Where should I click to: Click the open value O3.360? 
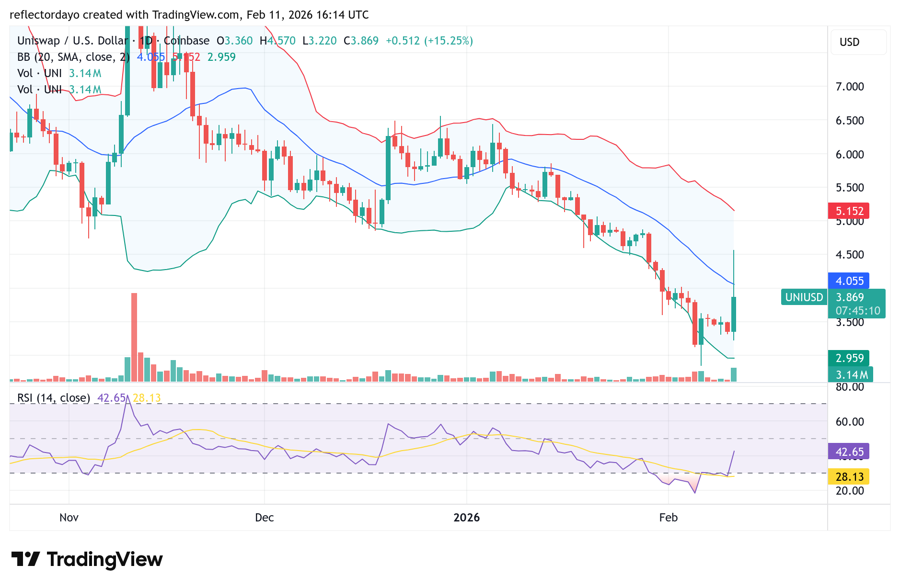(x=234, y=41)
